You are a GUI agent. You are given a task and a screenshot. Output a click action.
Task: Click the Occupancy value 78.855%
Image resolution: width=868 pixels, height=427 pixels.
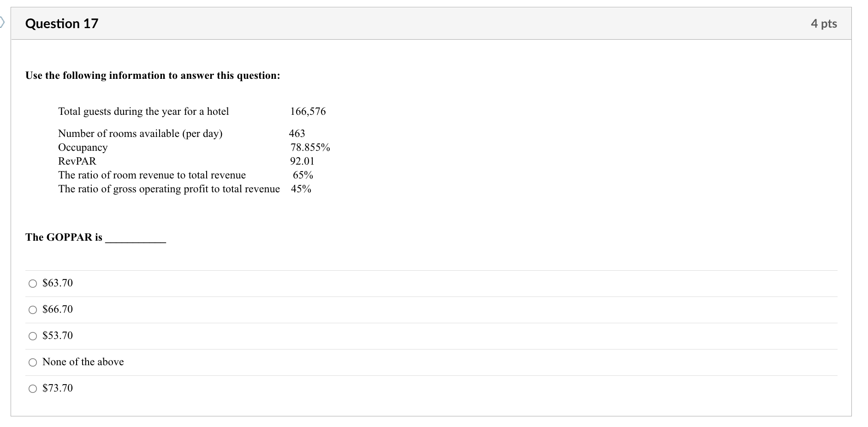coord(310,148)
